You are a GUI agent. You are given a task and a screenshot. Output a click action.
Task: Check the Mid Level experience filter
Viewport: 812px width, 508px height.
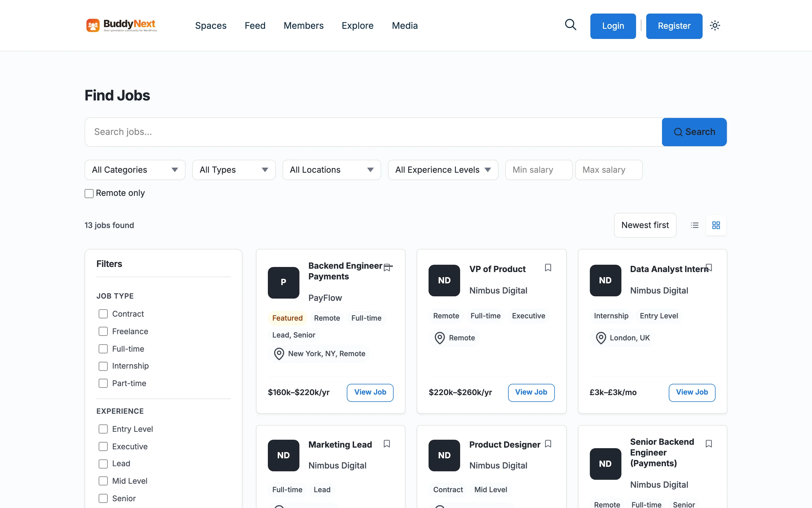(x=103, y=481)
